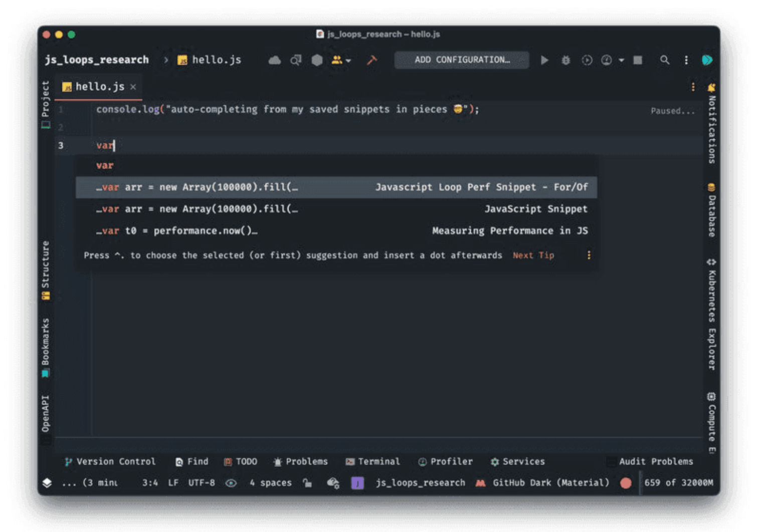Open the Problems tool window
Viewport: 762px width, 532px height.
300,461
